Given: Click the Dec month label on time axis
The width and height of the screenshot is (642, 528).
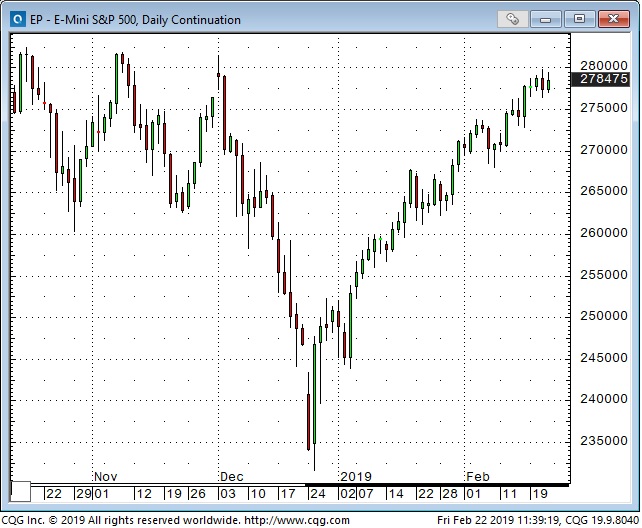Looking at the screenshot, I should [x=232, y=477].
